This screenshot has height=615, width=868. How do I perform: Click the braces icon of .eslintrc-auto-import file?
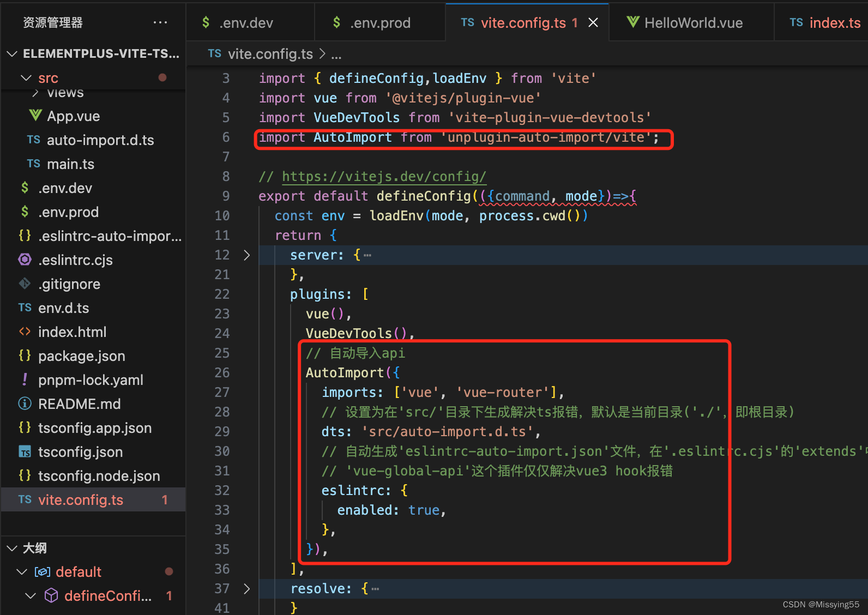click(25, 236)
